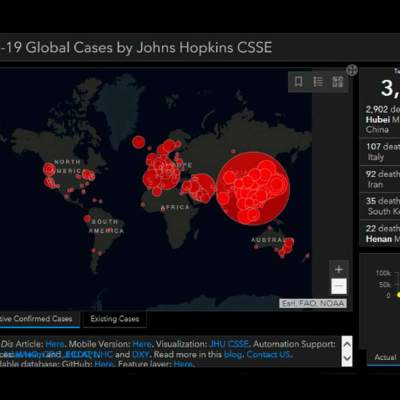Screen dimensions: 400x400
Task: Switch to the Existing Cases tab
Action: pos(115,319)
